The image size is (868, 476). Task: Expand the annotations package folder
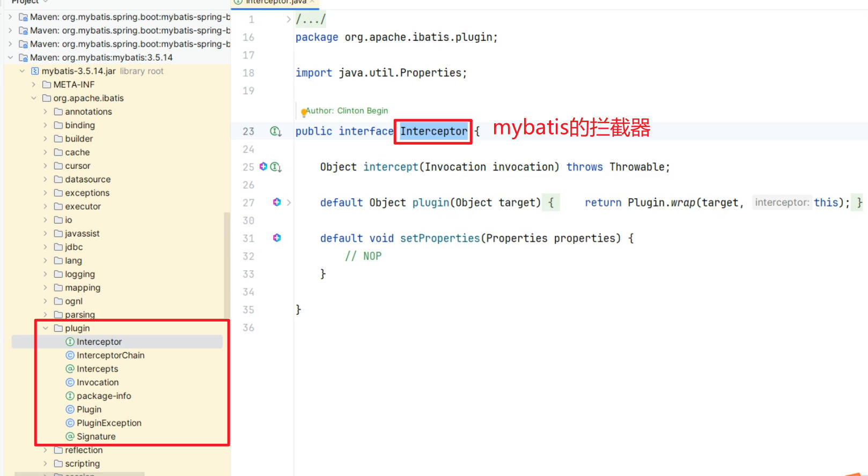tap(46, 111)
